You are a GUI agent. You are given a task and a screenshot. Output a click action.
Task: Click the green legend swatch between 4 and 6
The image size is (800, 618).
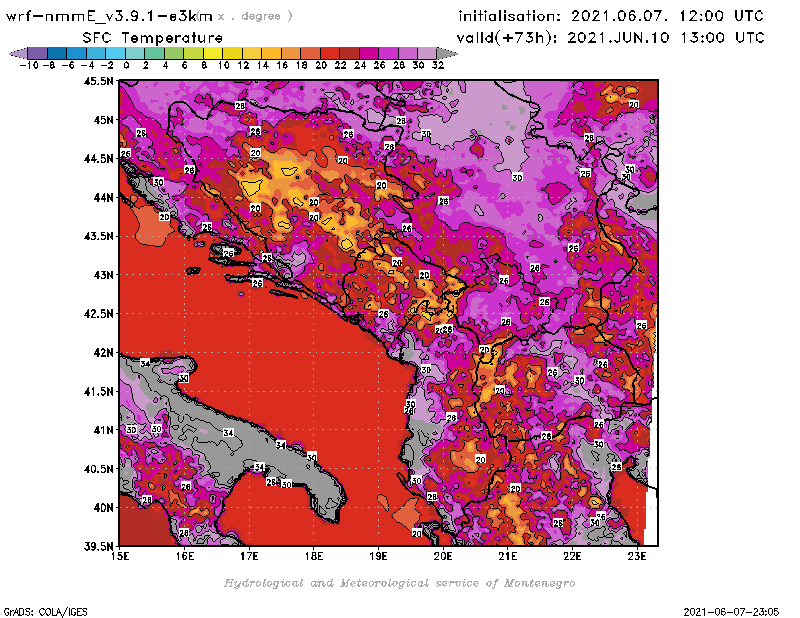(173, 53)
